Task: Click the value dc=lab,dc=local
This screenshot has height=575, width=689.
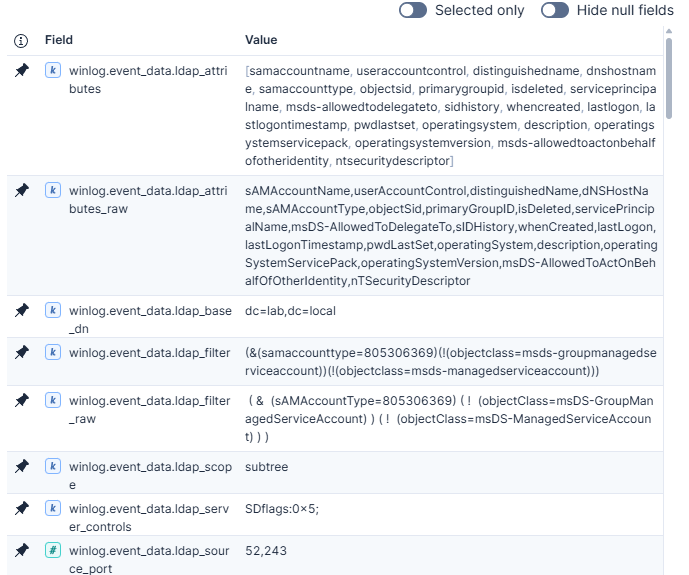Action: 290,311
